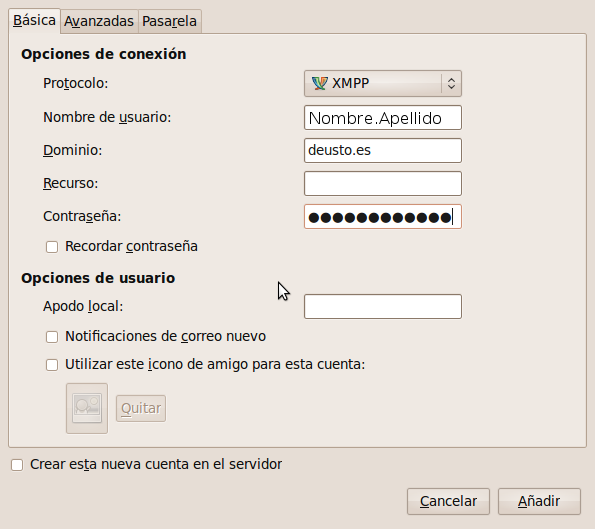Click the XMPP protocol logo icon

click(319, 83)
